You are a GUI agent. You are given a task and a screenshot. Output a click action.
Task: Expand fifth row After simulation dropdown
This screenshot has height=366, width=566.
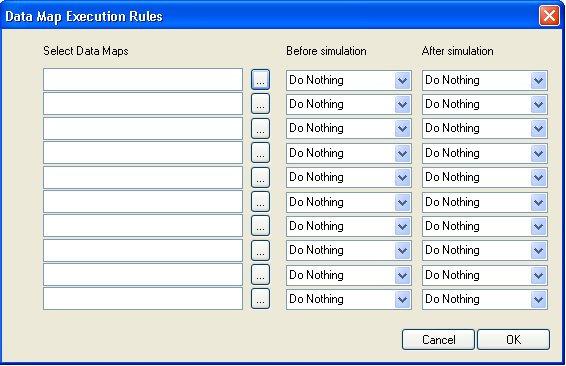tap(539, 177)
